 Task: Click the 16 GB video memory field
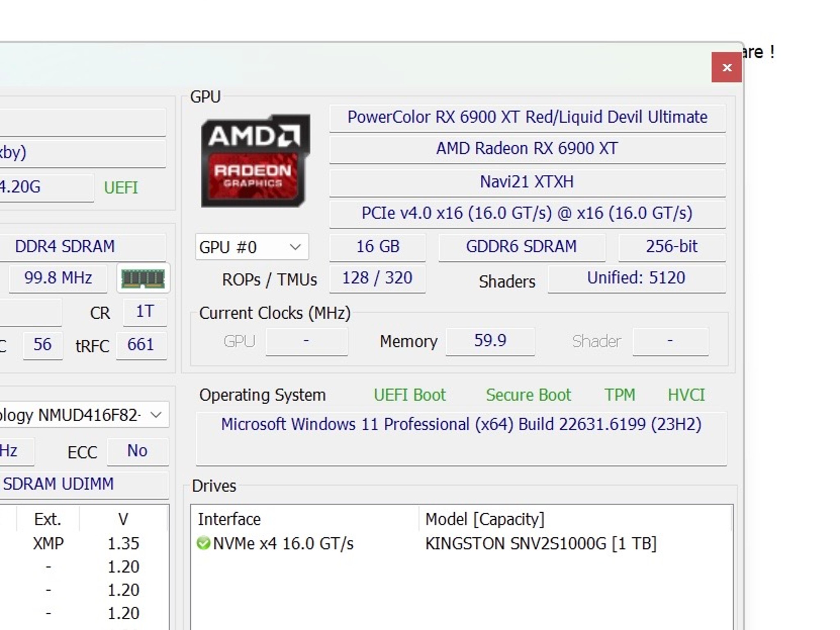pos(377,247)
